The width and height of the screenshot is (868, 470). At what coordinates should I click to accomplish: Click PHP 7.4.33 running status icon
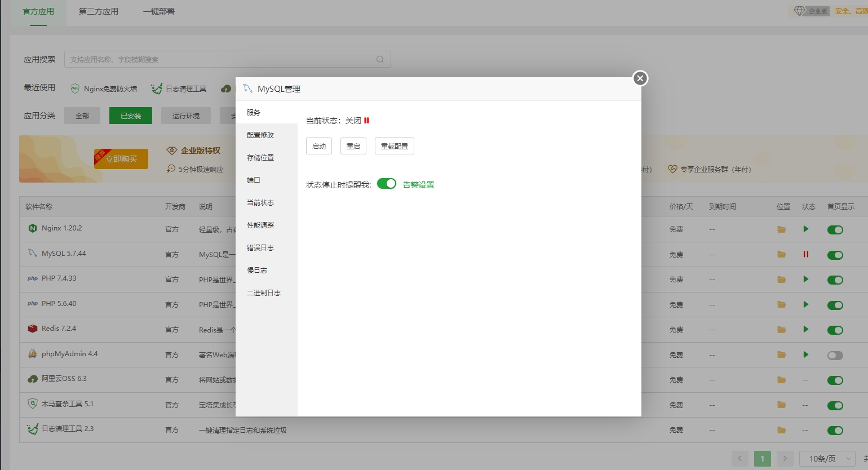point(806,279)
